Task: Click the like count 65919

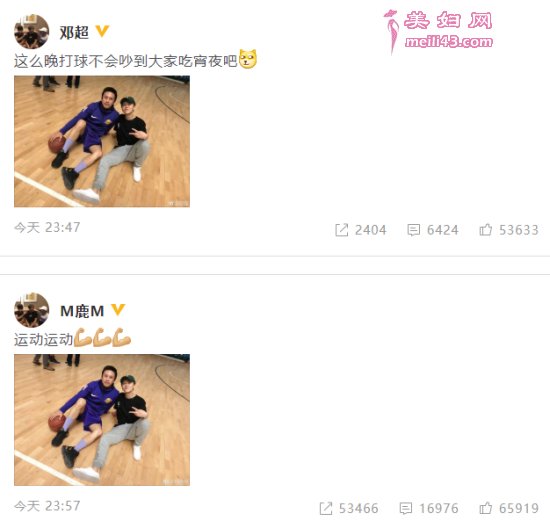Action: pyautogui.click(x=519, y=508)
